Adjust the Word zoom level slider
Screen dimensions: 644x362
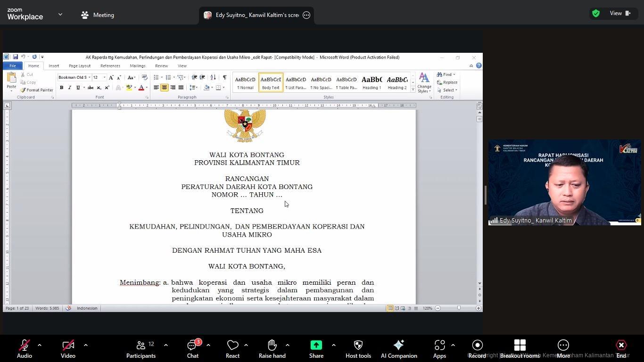[x=459, y=308]
